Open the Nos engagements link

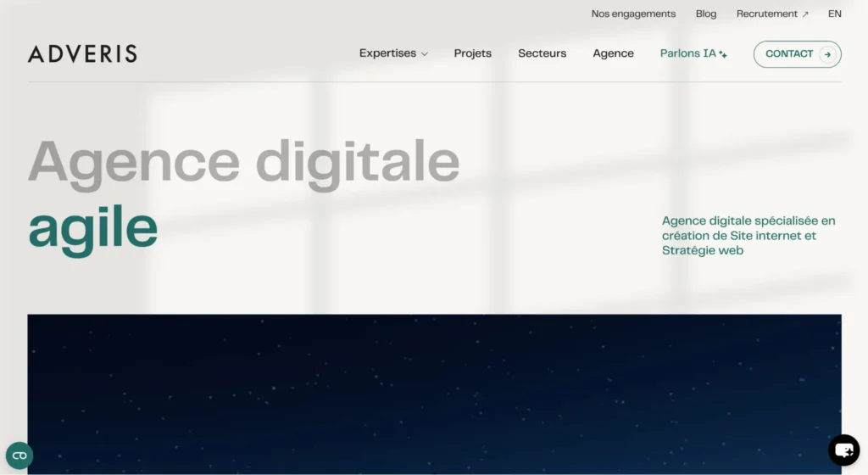tap(633, 14)
